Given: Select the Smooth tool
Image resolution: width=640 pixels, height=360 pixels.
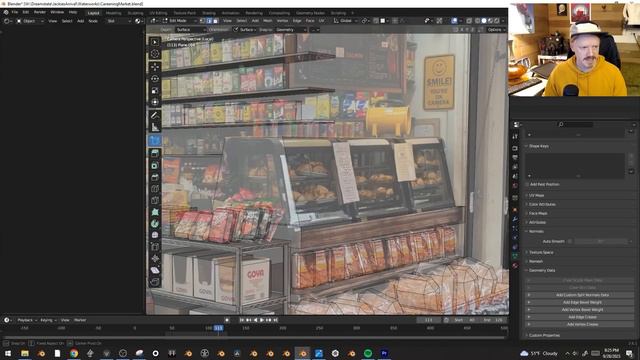Looking at the screenshot, I should (x=155, y=235).
